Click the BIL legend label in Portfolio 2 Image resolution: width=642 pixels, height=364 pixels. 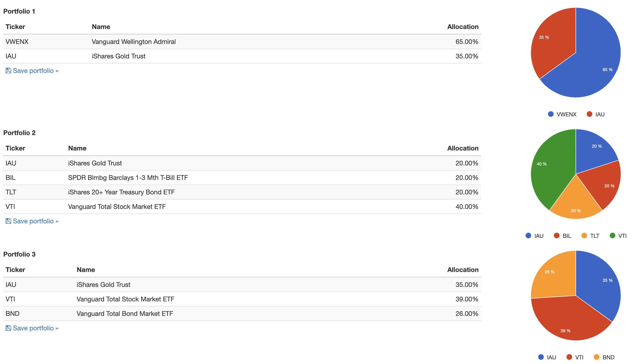tap(567, 236)
